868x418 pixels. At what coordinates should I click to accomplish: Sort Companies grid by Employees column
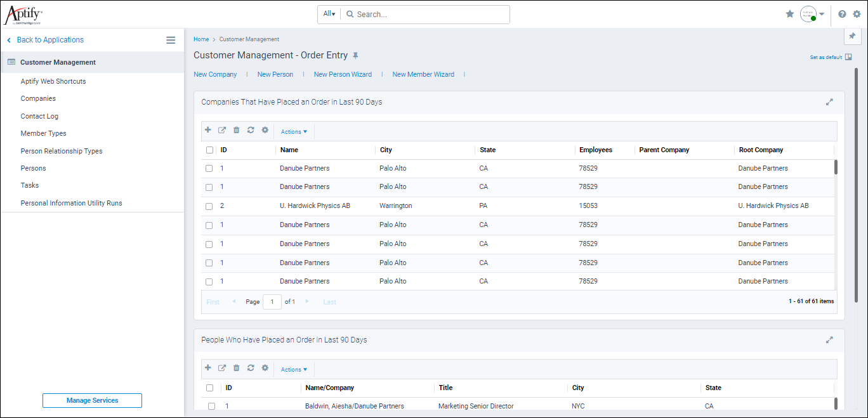[596, 150]
